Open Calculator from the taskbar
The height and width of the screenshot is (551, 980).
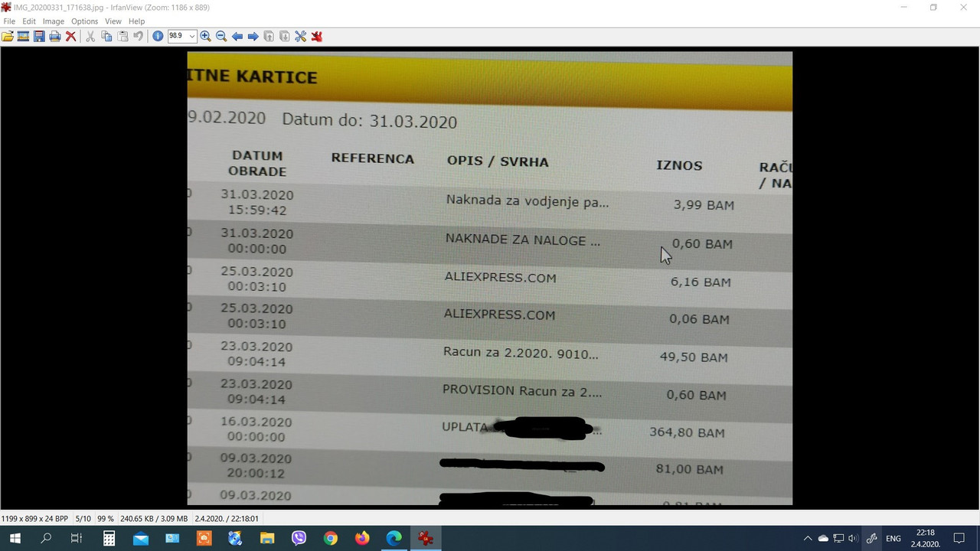click(109, 539)
